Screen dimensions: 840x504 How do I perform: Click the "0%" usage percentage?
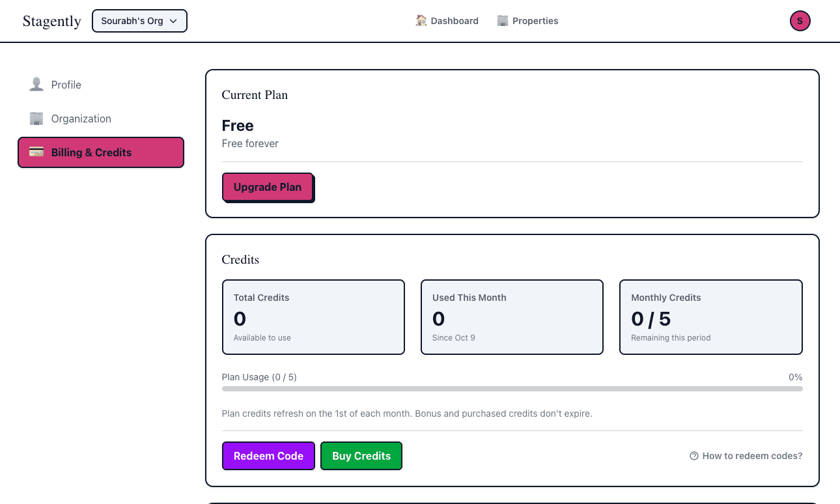pos(795,377)
